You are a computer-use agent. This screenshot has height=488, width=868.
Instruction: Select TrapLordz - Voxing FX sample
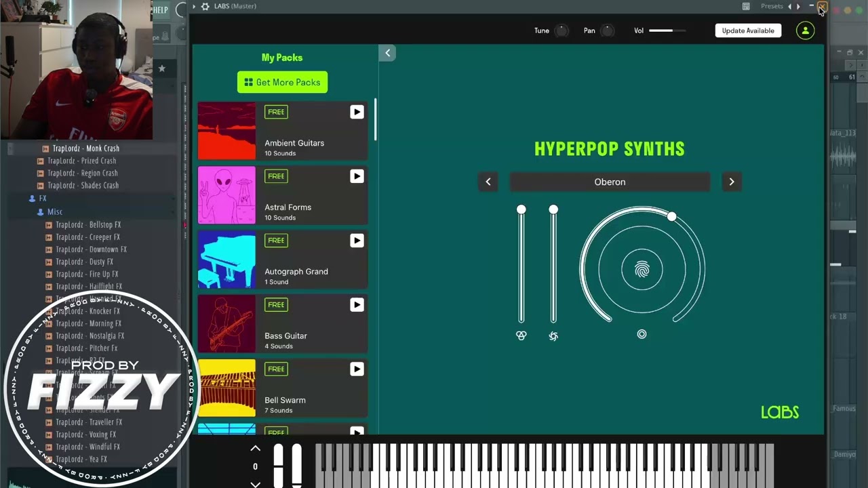point(85,434)
